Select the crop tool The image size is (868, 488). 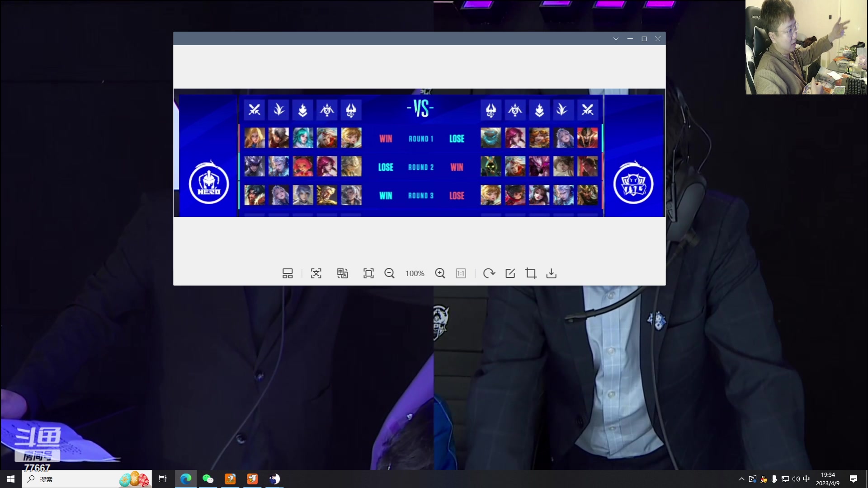(x=531, y=273)
